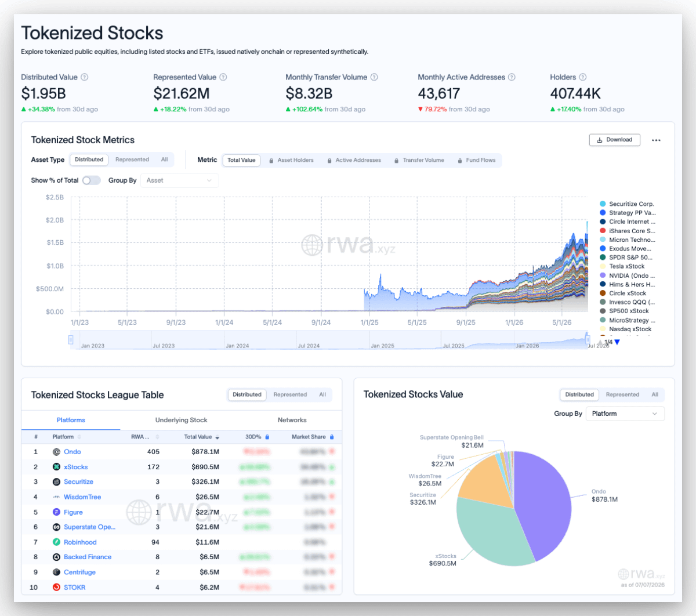This screenshot has height=616, width=696.
Task: Open the WisdomTree platform link
Action: [82, 497]
